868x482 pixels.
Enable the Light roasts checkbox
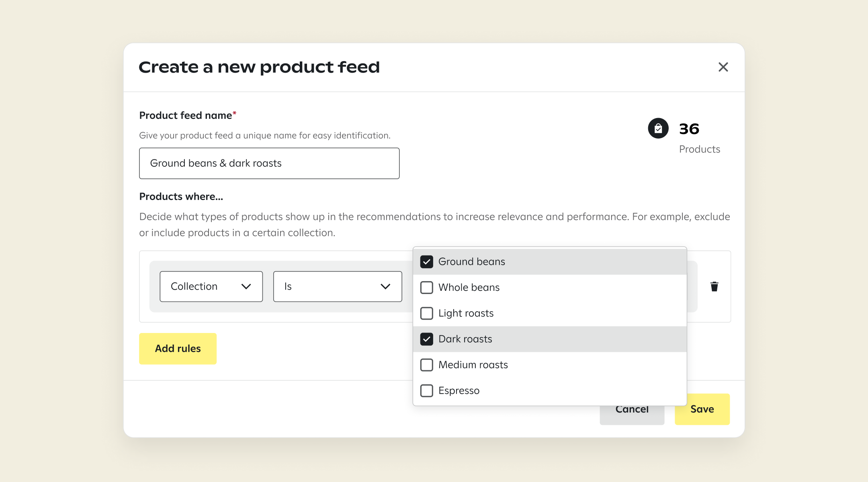pos(426,313)
